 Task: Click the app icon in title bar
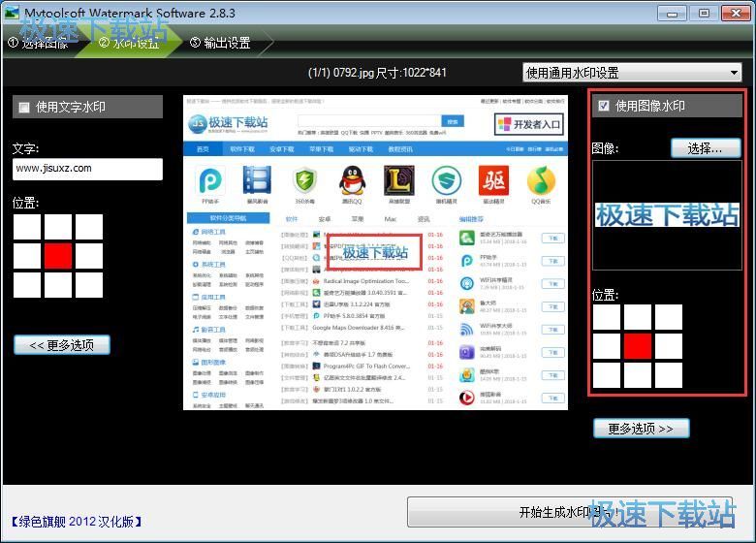pyautogui.click(x=11, y=13)
